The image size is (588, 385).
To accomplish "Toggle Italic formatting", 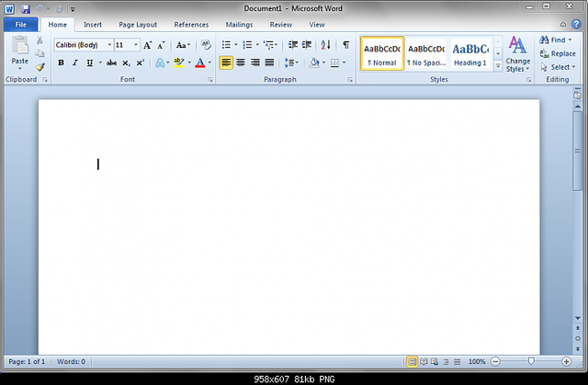I will tap(75, 62).
